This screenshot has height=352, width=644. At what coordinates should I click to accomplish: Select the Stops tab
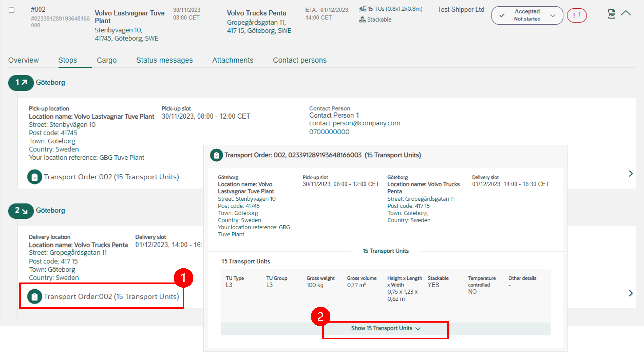coord(68,60)
